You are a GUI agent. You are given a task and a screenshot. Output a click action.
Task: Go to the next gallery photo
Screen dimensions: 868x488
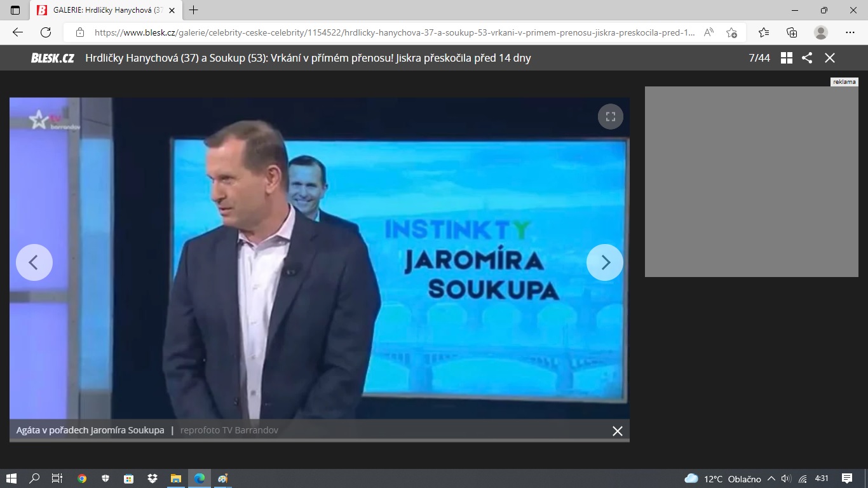pos(605,262)
